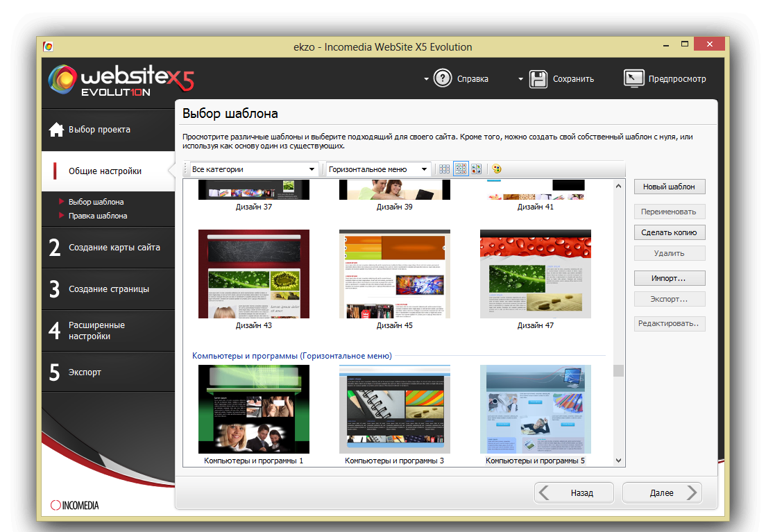The width and height of the screenshot is (766, 532).
Task: Click the Далее button
Action: 662,493
